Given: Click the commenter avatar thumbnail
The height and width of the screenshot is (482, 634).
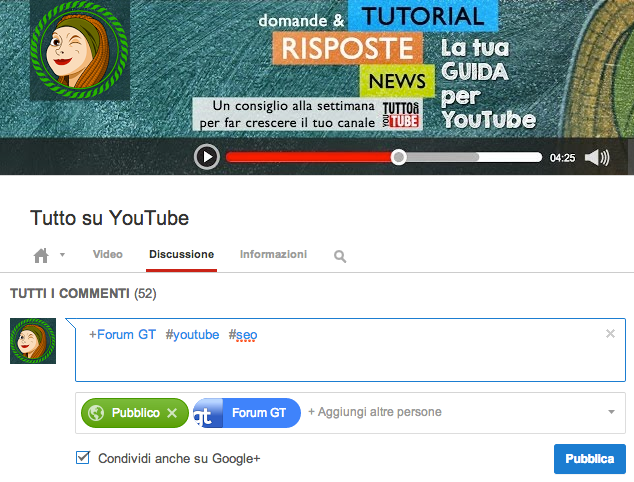Looking at the screenshot, I should click(33, 341).
